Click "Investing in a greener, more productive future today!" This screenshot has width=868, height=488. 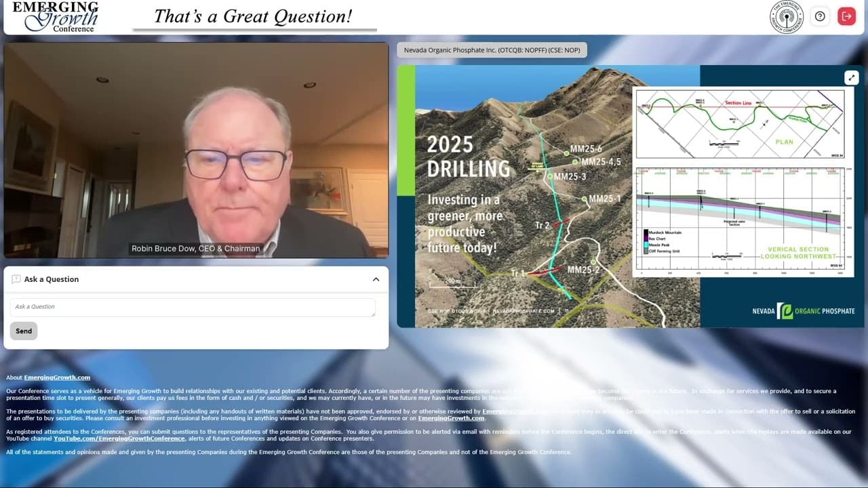[x=466, y=224]
